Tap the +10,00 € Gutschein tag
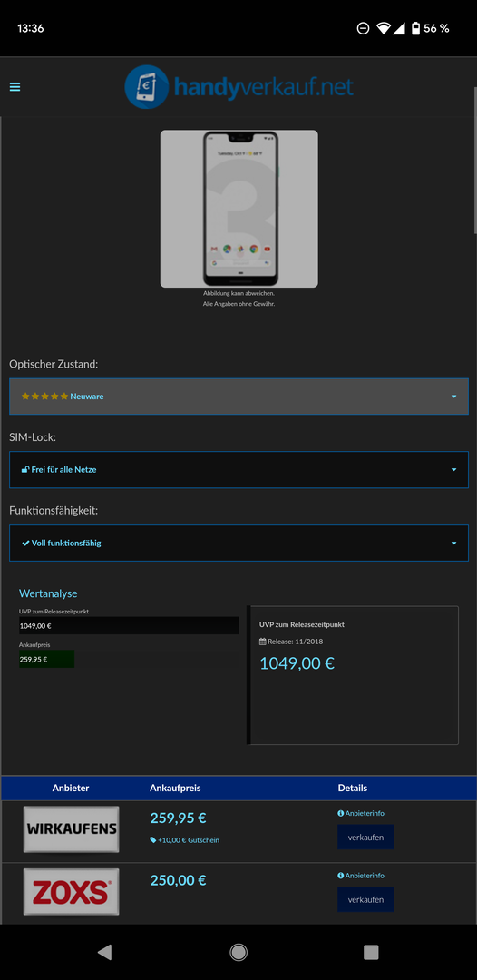Image resolution: width=477 pixels, height=980 pixels. pos(185,840)
